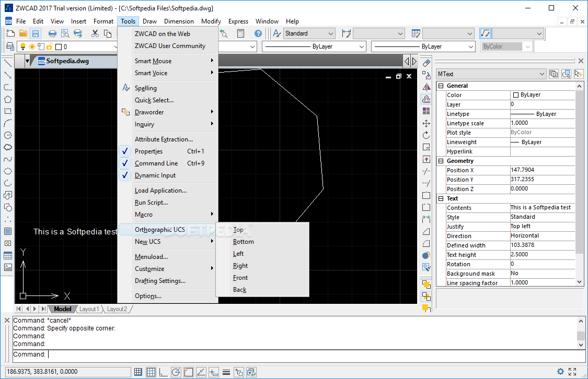Image resolution: width=588 pixels, height=379 pixels.
Task: Collapse the Text section in Properties
Action: (441, 198)
